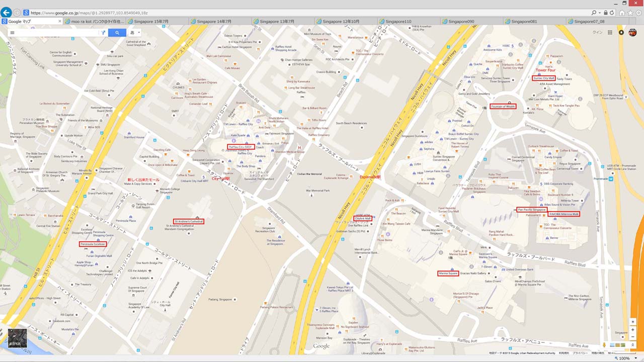Click the my location target button
644x362 pixels.
[632, 321]
